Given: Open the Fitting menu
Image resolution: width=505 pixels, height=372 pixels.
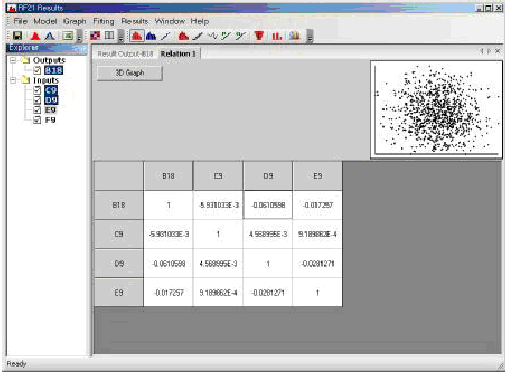Looking at the screenshot, I should pyautogui.click(x=104, y=21).
